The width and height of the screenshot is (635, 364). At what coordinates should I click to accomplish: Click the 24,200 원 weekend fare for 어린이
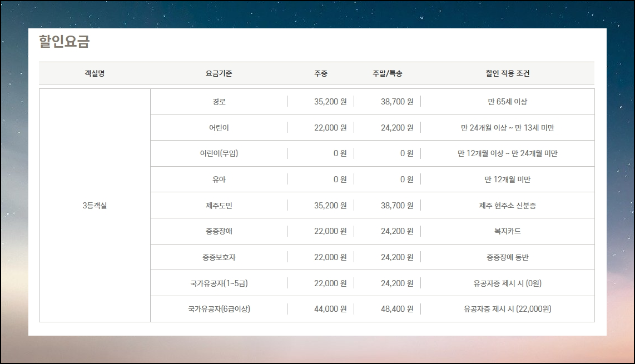pyautogui.click(x=397, y=128)
